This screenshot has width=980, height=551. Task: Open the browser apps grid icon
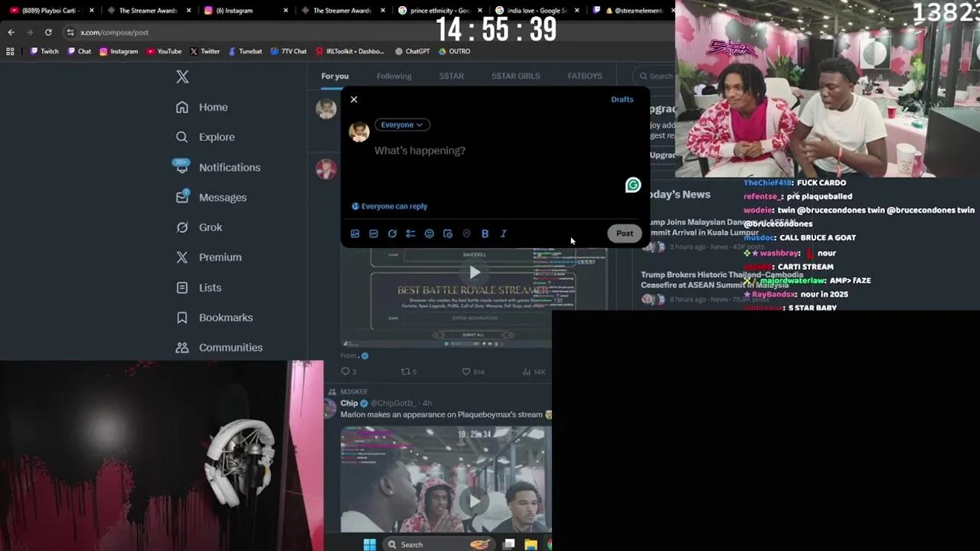point(10,51)
